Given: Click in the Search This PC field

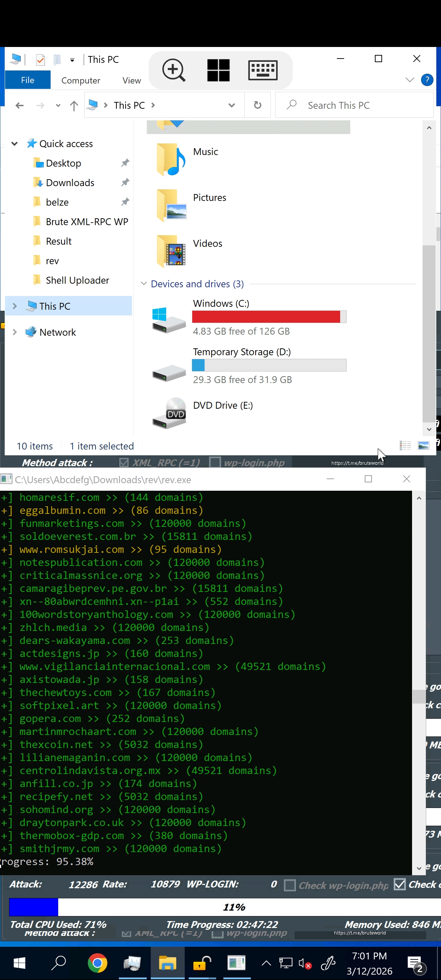Looking at the screenshot, I should [x=354, y=106].
